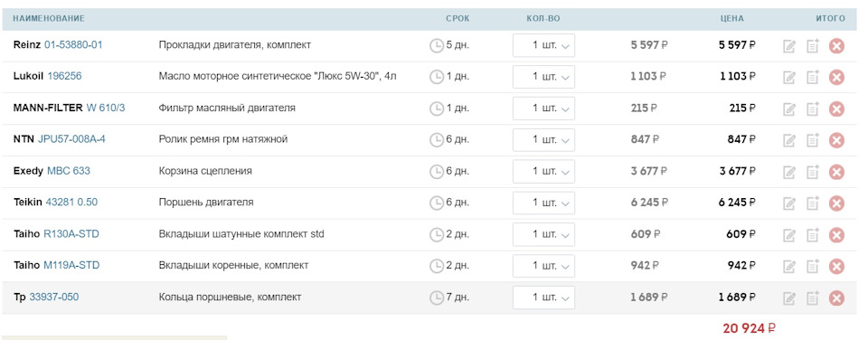The width and height of the screenshot is (868, 340).
Task: Follow the JPU57-008A-4 part number link
Action: point(71,139)
